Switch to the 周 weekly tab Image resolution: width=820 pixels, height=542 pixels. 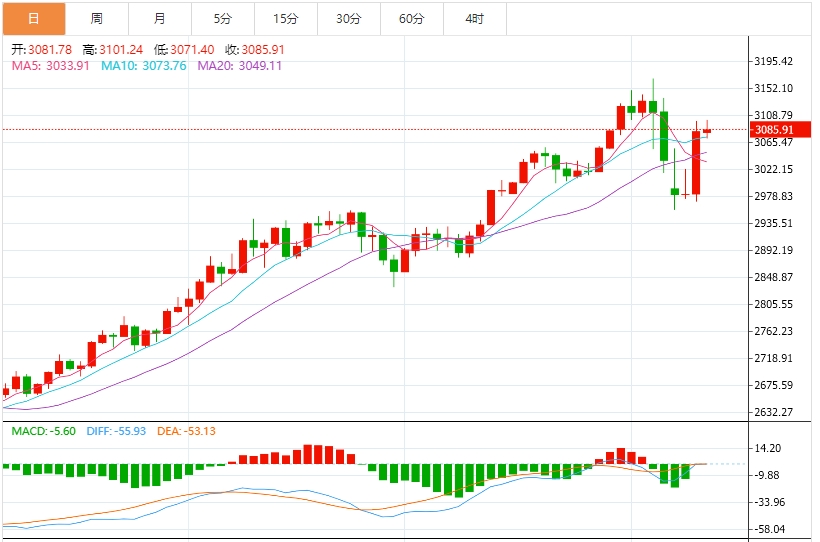pos(97,19)
